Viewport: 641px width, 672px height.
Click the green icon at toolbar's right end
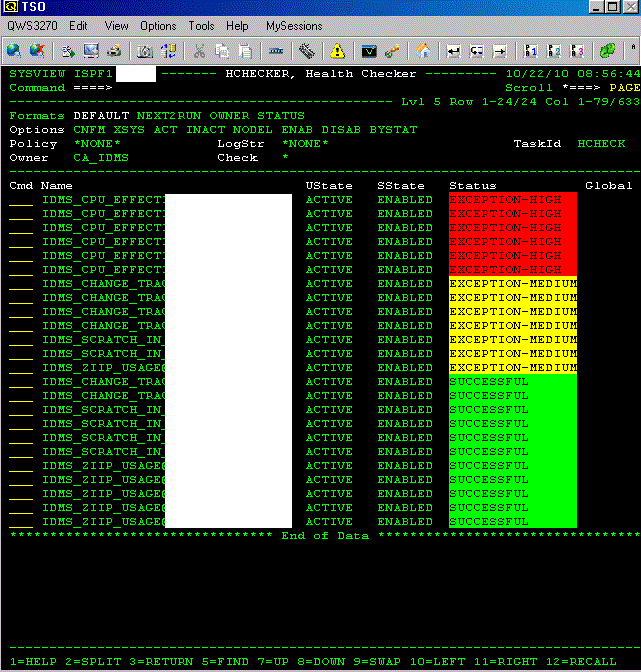coord(606,50)
